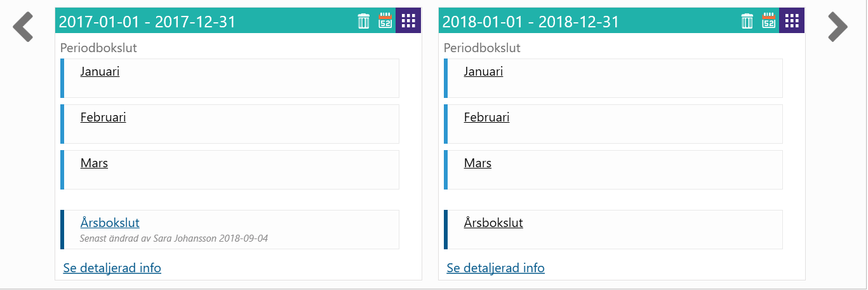Open week calendar icon for 2017 period
Viewport: 868px width, 290px height.
click(x=385, y=21)
